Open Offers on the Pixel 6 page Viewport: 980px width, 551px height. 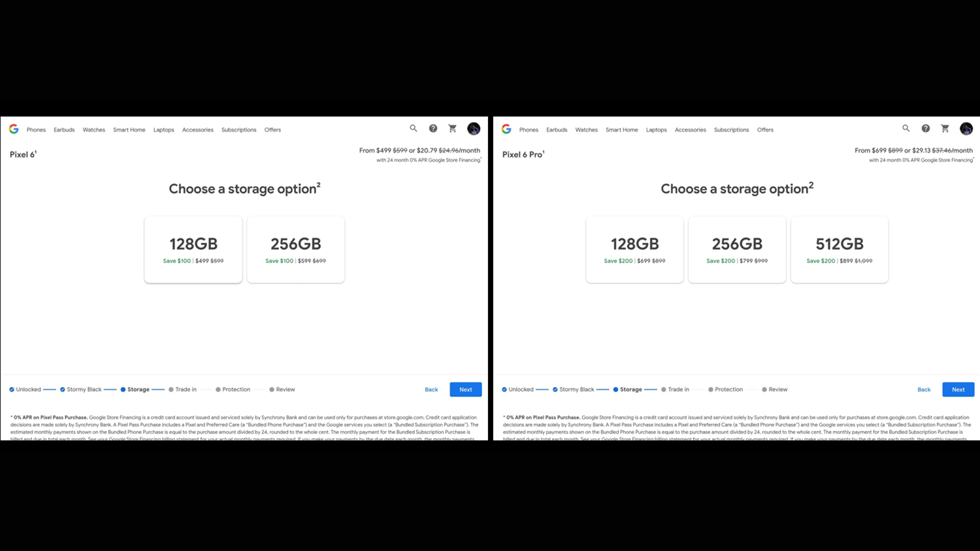(x=272, y=130)
